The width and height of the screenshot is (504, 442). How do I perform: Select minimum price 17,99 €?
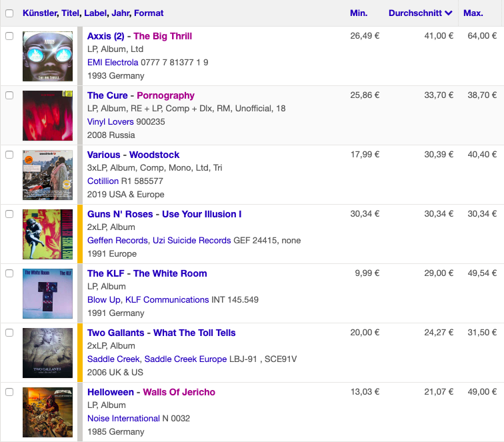point(365,154)
